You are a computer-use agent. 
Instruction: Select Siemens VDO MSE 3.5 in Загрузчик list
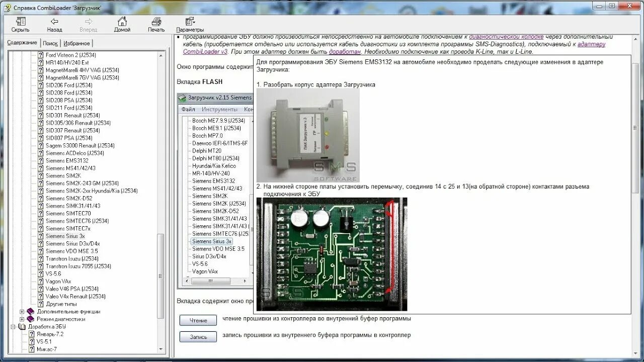[218, 249]
